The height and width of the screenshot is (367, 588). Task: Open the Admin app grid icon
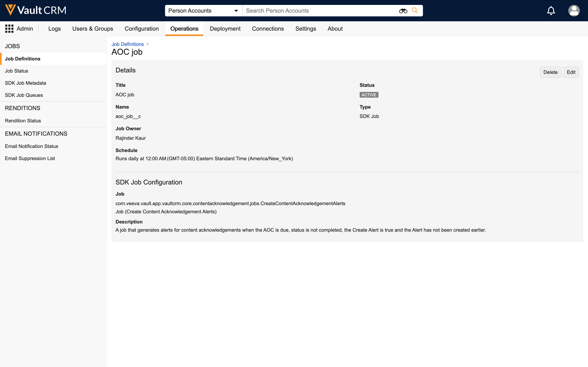coord(9,29)
